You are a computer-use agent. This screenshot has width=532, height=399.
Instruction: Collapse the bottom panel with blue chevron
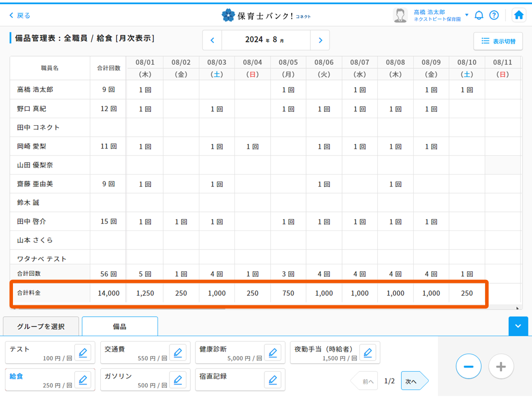[519, 326]
